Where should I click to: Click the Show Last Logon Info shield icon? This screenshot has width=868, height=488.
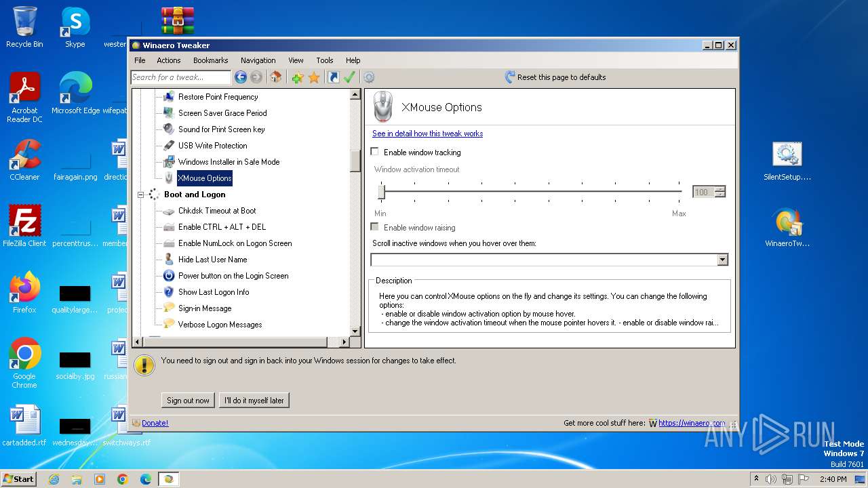[169, 292]
